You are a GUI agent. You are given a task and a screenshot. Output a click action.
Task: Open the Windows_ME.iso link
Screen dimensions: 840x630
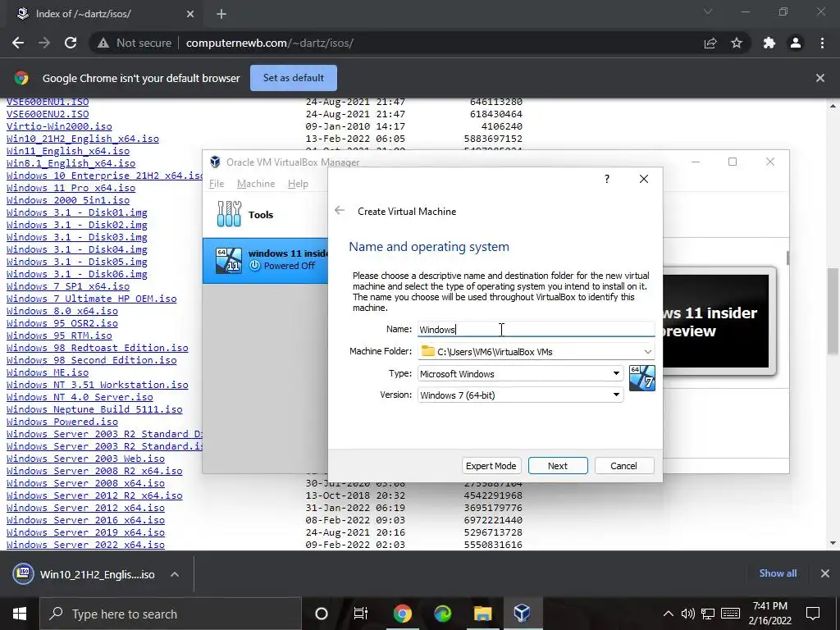click(48, 373)
